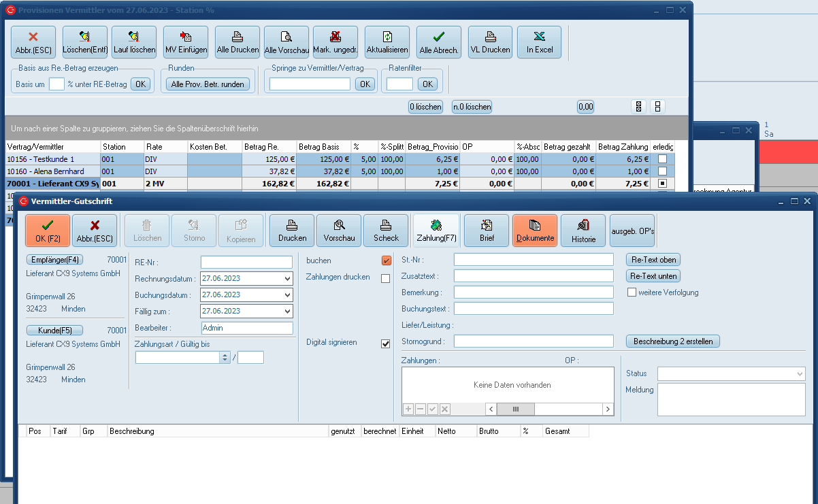
Task: Open the Rechnungsdatum date dropdown
Action: (x=287, y=278)
